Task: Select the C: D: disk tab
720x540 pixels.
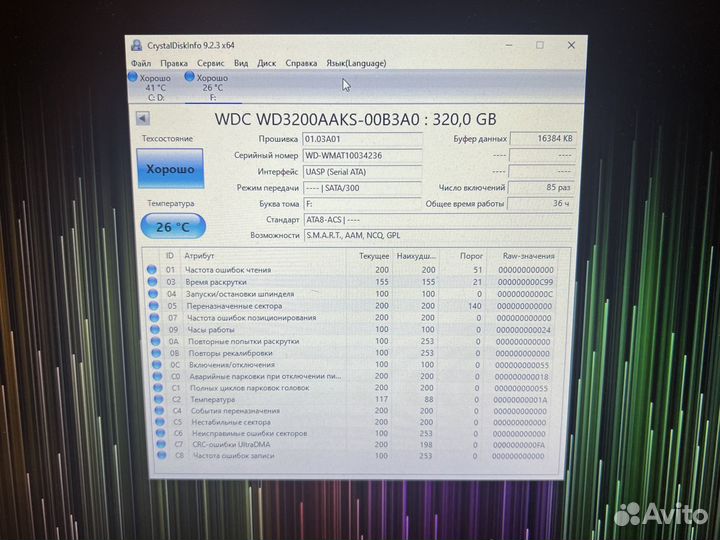Action: [x=155, y=87]
